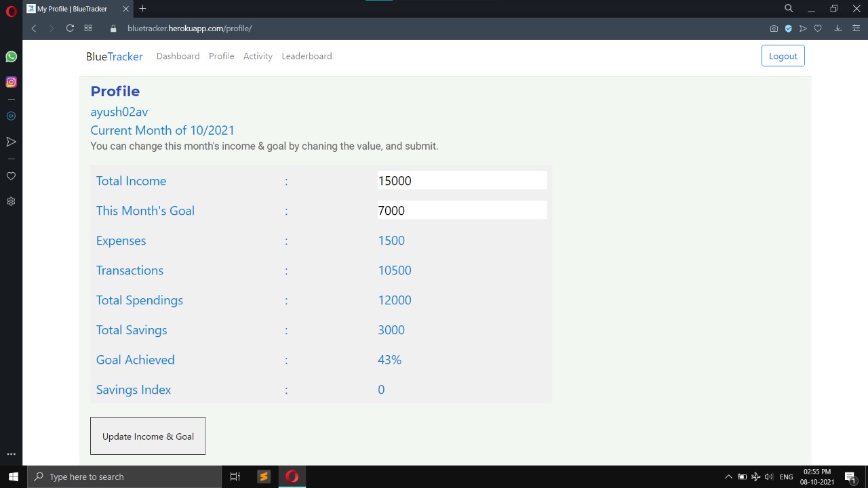Click the Transactions value 10500
Viewport: 868px width, 488px height.
coord(395,270)
